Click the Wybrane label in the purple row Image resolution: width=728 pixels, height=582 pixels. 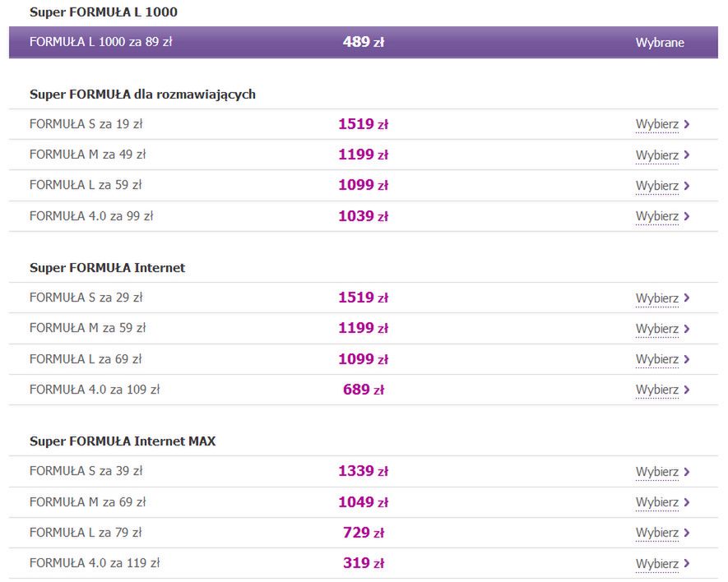pyautogui.click(x=660, y=43)
